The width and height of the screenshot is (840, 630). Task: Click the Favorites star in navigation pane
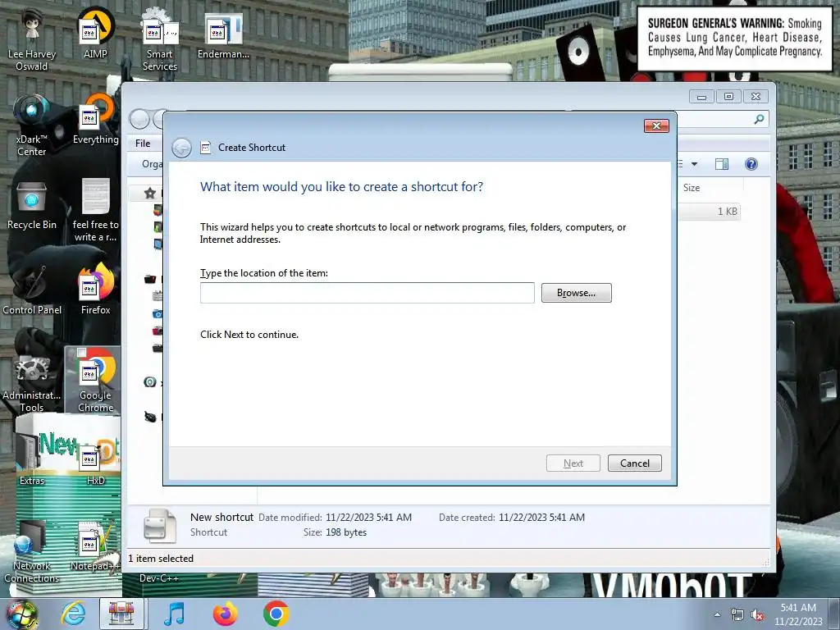[150, 193]
